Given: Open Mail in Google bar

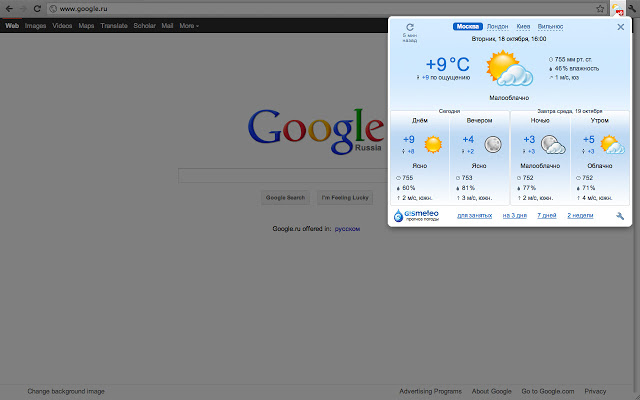Looking at the screenshot, I should click(167, 26).
